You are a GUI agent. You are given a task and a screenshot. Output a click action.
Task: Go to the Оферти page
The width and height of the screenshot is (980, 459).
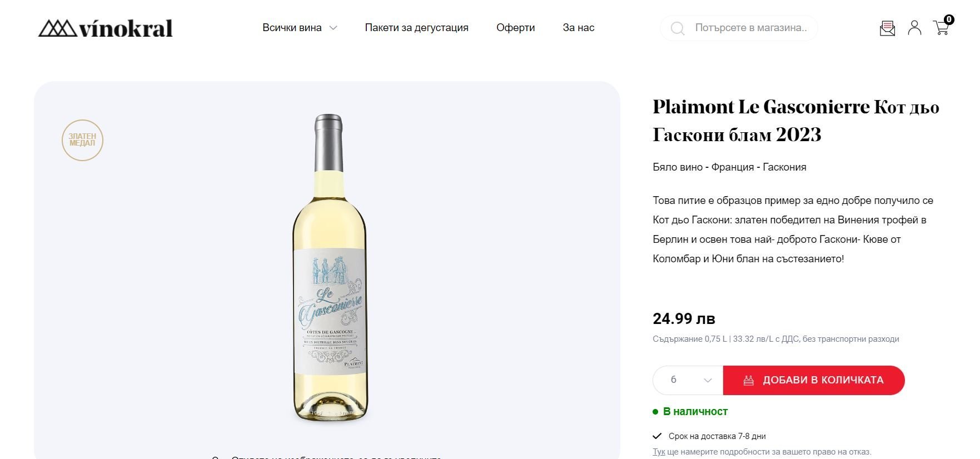click(515, 28)
